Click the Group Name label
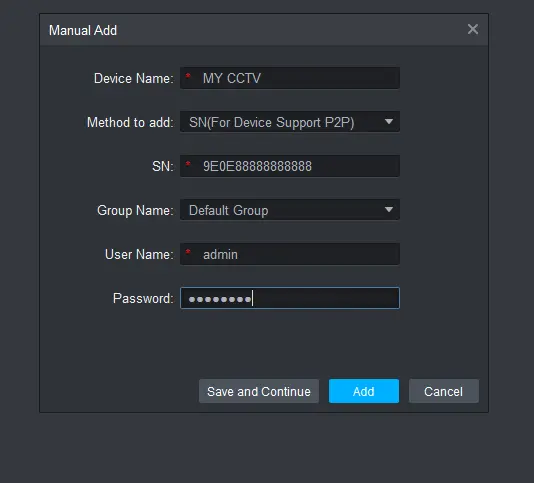Image resolution: width=534 pixels, height=483 pixels. tap(135, 211)
